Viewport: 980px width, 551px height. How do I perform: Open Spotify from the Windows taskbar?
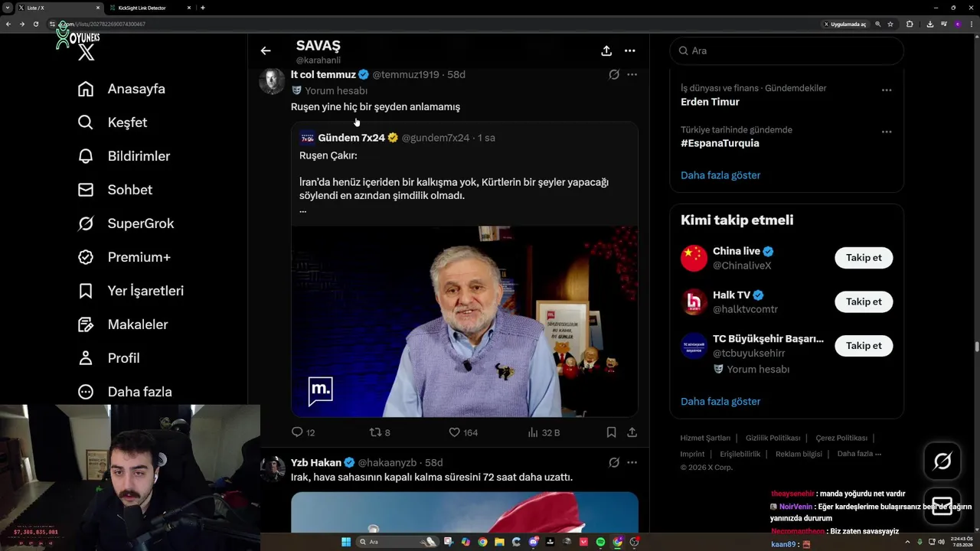click(600, 542)
